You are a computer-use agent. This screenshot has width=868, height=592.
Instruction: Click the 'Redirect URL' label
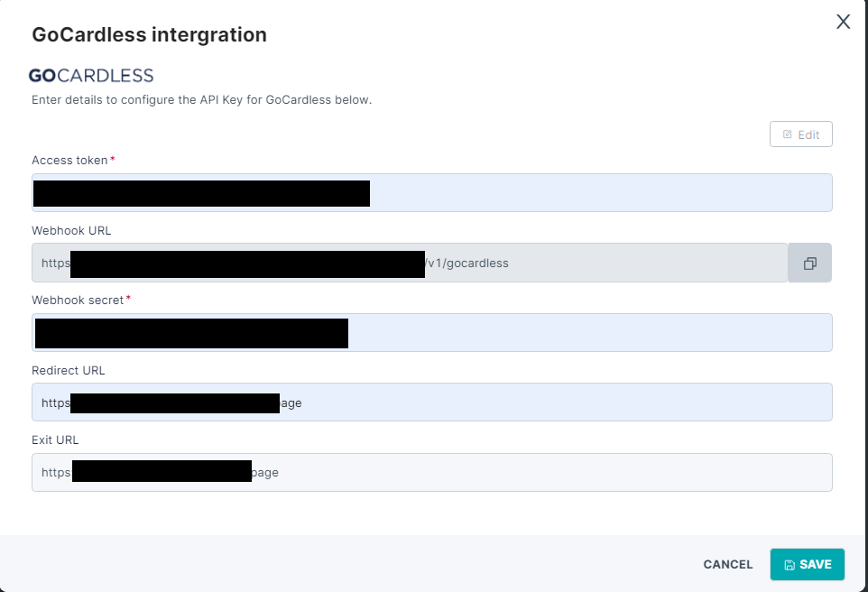pos(68,371)
